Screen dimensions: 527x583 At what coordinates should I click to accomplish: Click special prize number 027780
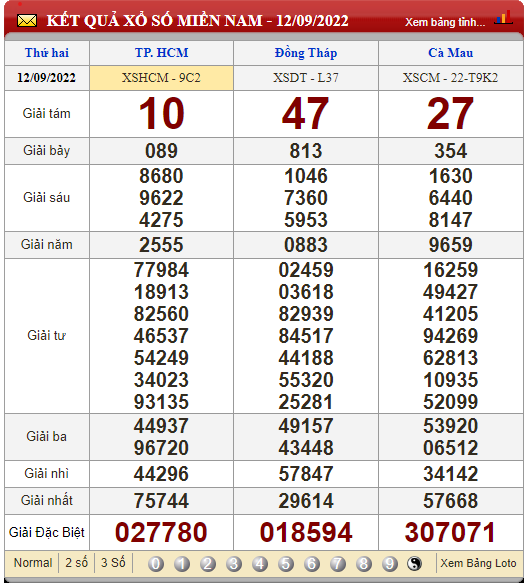pos(161,532)
